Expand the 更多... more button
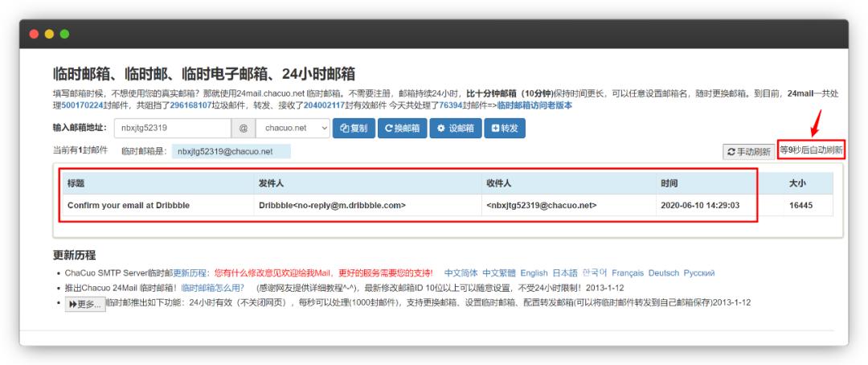The height and width of the screenshot is (365, 868). [85, 304]
